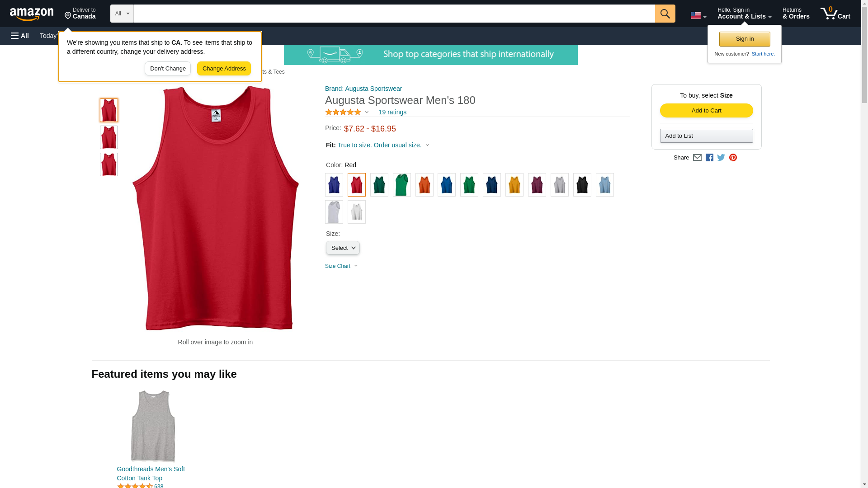Open the Size Select dropdown
The width and height of the screenshot is (868, 488).
(343, 248)
